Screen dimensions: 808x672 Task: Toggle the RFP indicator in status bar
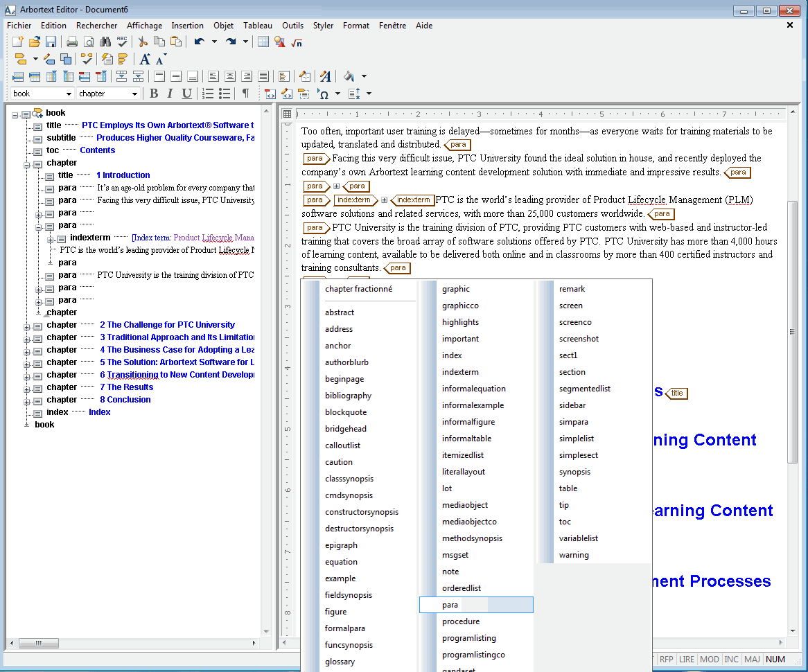(x=667, y=659)
